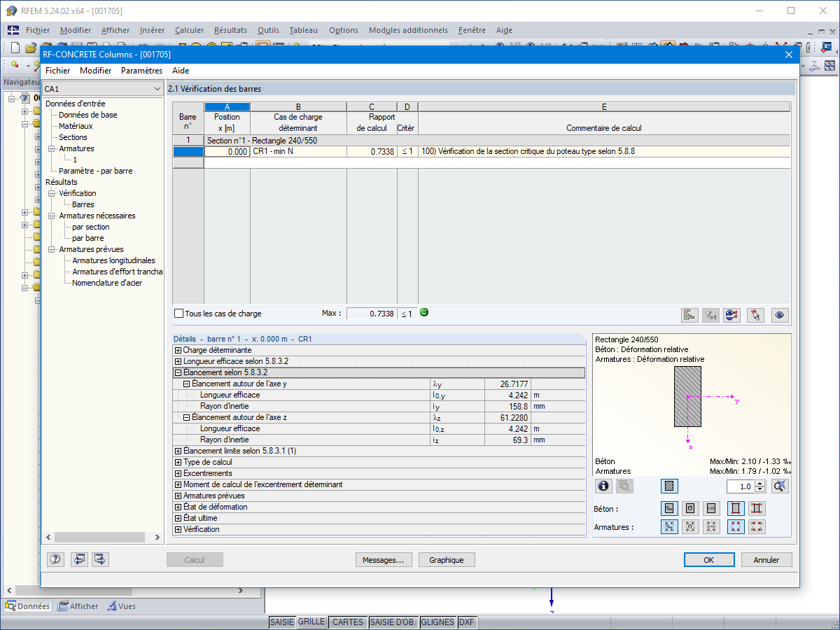
Task: Confirm with the OK button
Action: click(x=709, y=560)
